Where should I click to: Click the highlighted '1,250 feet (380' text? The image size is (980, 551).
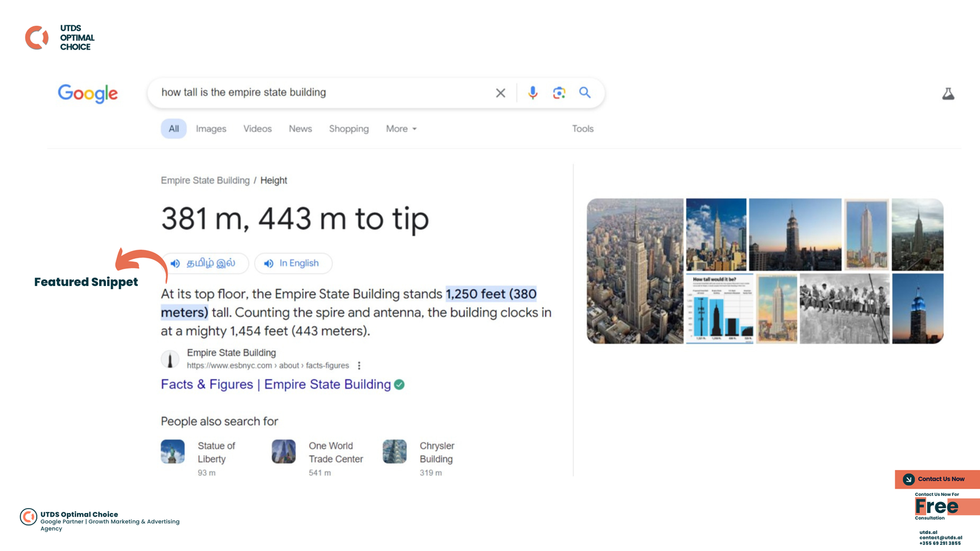[491, 294]
